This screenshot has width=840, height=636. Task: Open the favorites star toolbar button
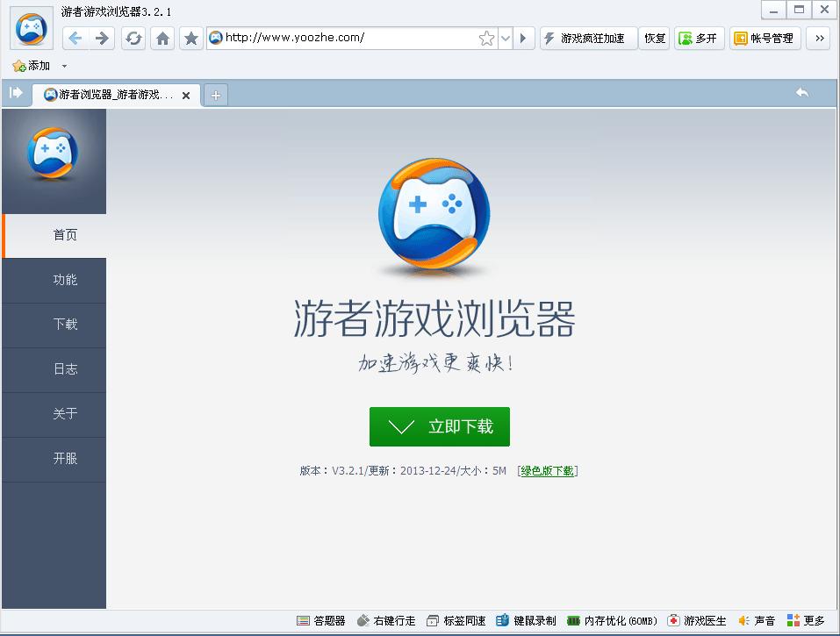(190, 38)
